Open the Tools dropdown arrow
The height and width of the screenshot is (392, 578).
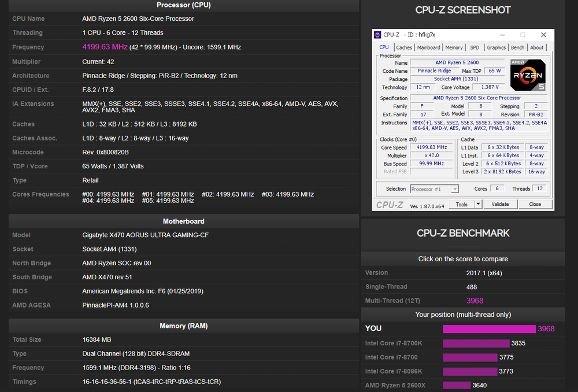pos(478,204)
